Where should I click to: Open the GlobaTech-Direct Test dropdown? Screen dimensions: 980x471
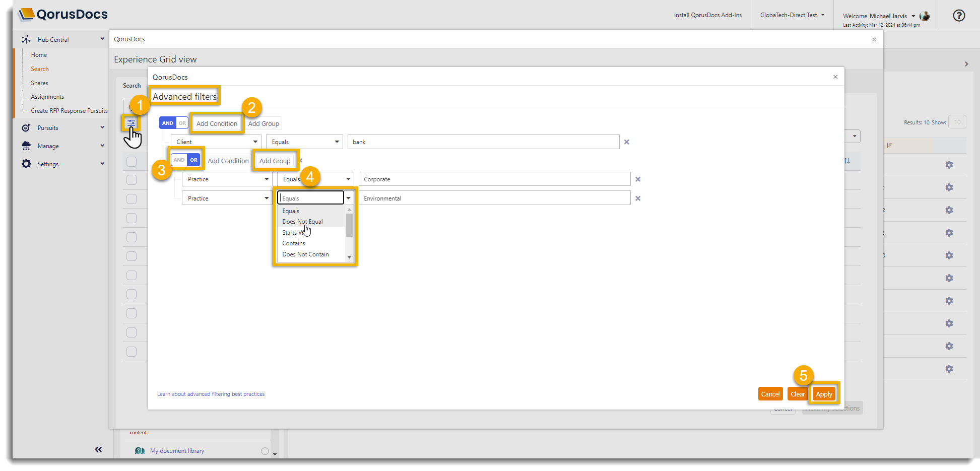(792, 15)
